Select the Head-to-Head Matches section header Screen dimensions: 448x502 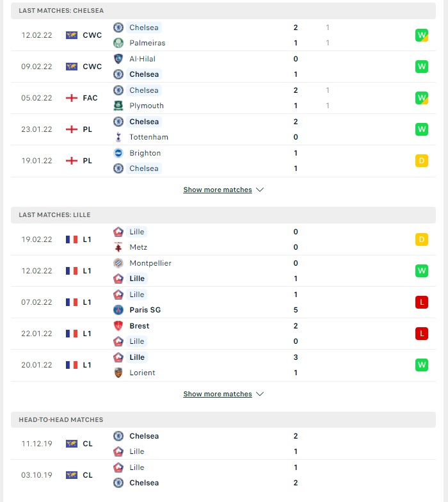223,420
